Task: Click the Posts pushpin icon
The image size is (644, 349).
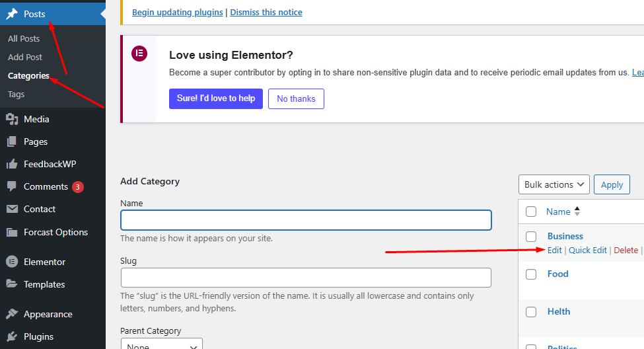Action: point(12,14)
